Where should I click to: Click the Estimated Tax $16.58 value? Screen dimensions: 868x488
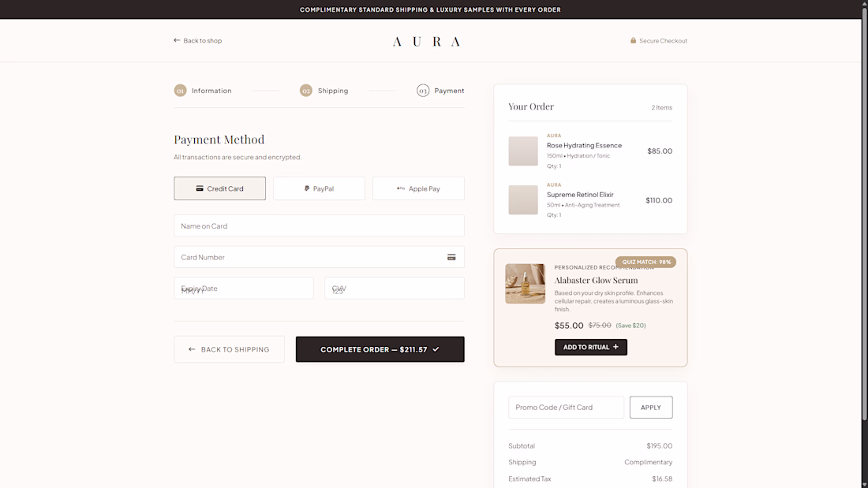[x=662, y=479]
